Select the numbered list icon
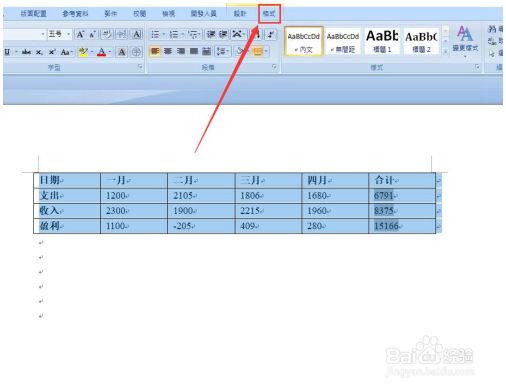Image resolution: width=506 pixels, height=392 pixels. click(174, 34)
